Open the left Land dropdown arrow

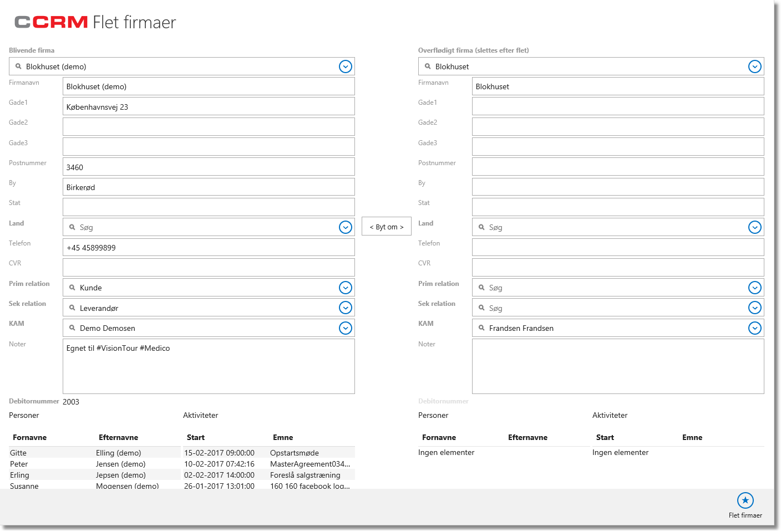pyautogui.click(x=346, y=227)
